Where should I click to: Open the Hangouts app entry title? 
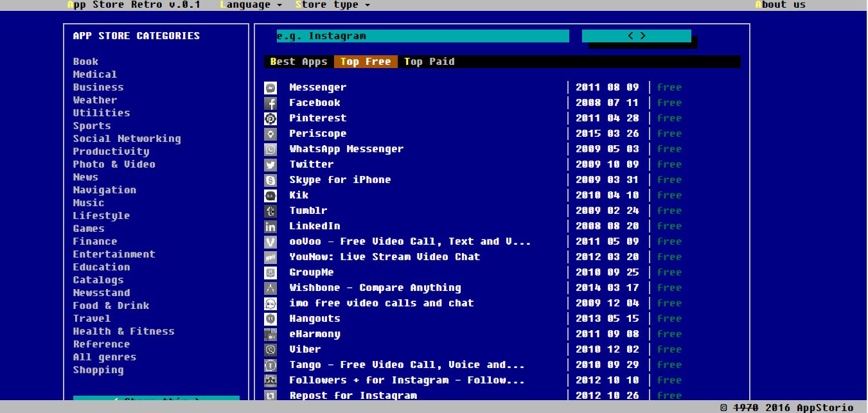coord(315,319)
